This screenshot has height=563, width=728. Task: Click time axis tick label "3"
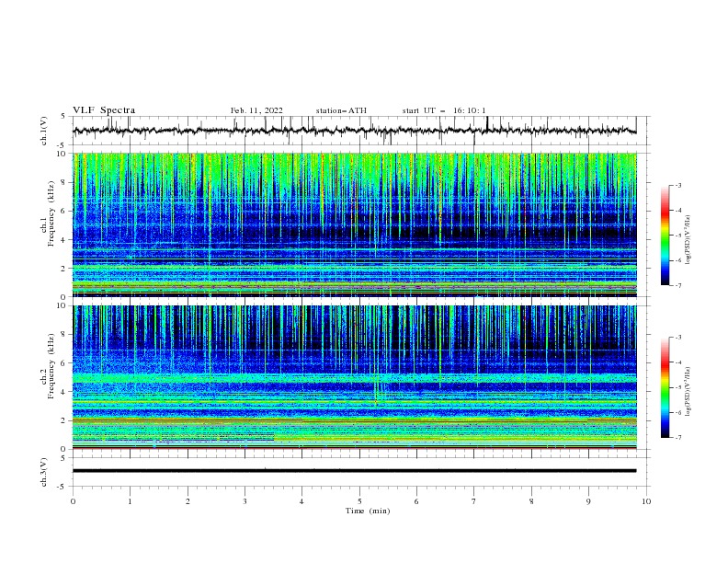click(245, 501)
